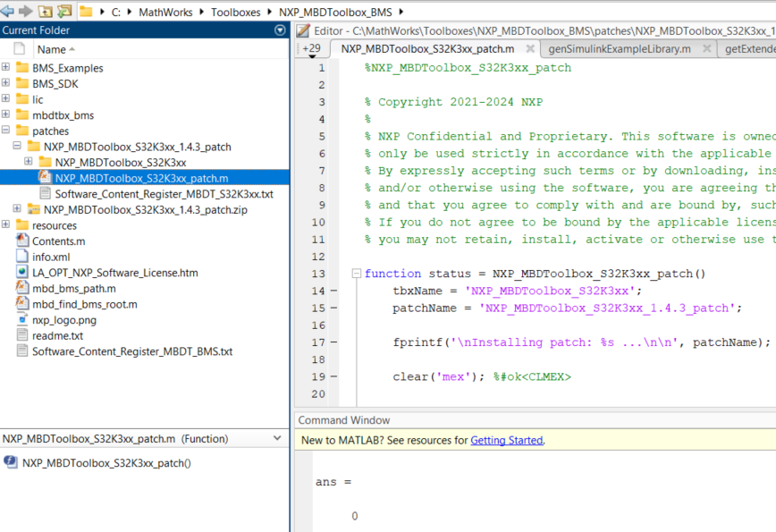Collapse NXP_MBDToolbox_S32K3xx_1.4.3_patch folder
This screenshot has height=532, width=776.
[17, 146]
